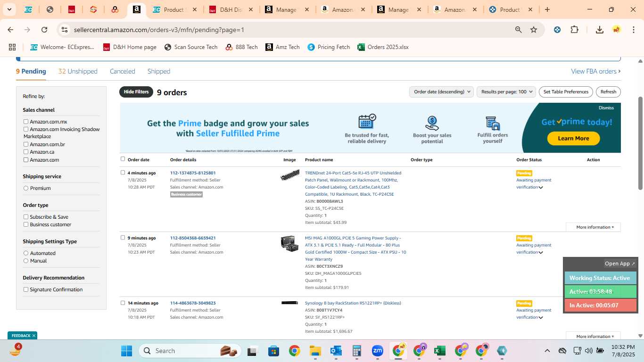Switch to the 32 Unshipped orders tab

tap(78, 71)
